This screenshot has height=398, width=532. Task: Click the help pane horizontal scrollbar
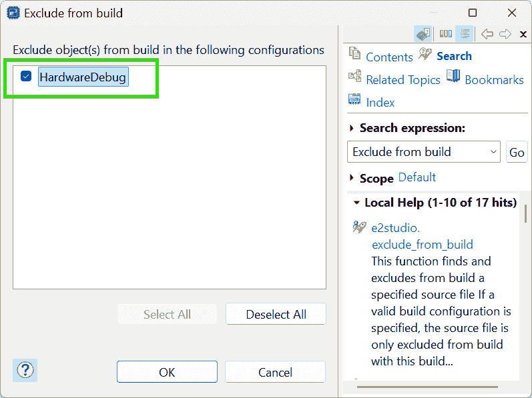(x=427, y=387)
